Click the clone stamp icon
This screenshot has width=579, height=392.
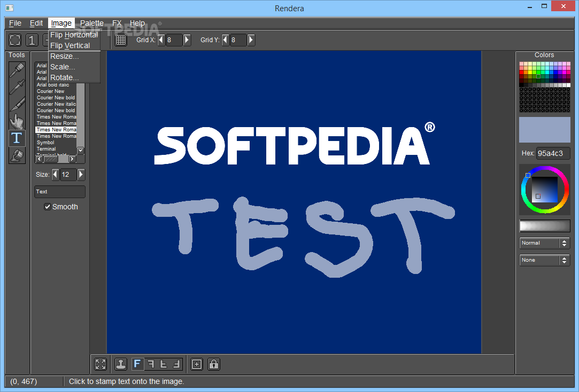[x=121, y=364]
